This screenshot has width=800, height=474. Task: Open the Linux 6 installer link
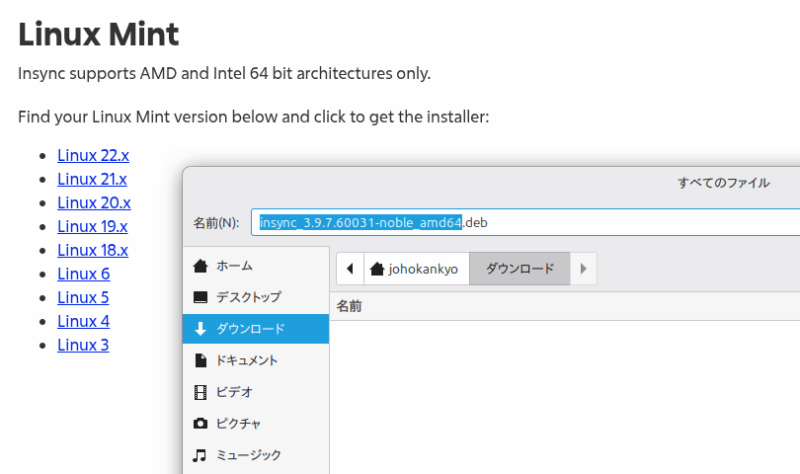pos(83,274)
